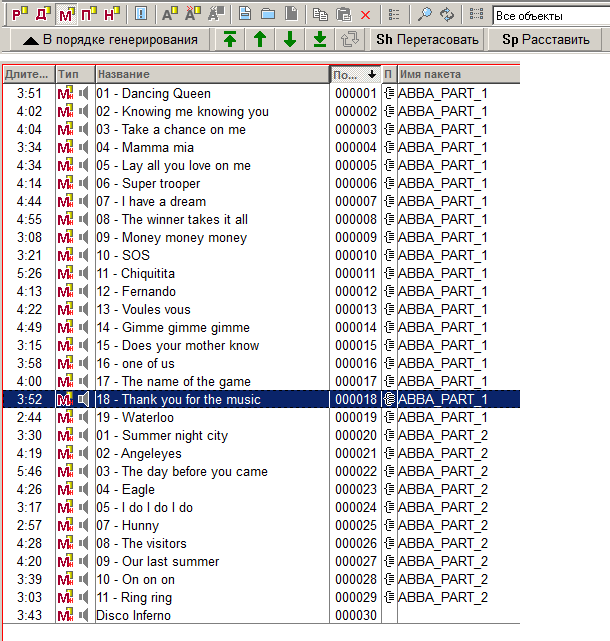Toggle the pressed М filter button

point(66,15)
